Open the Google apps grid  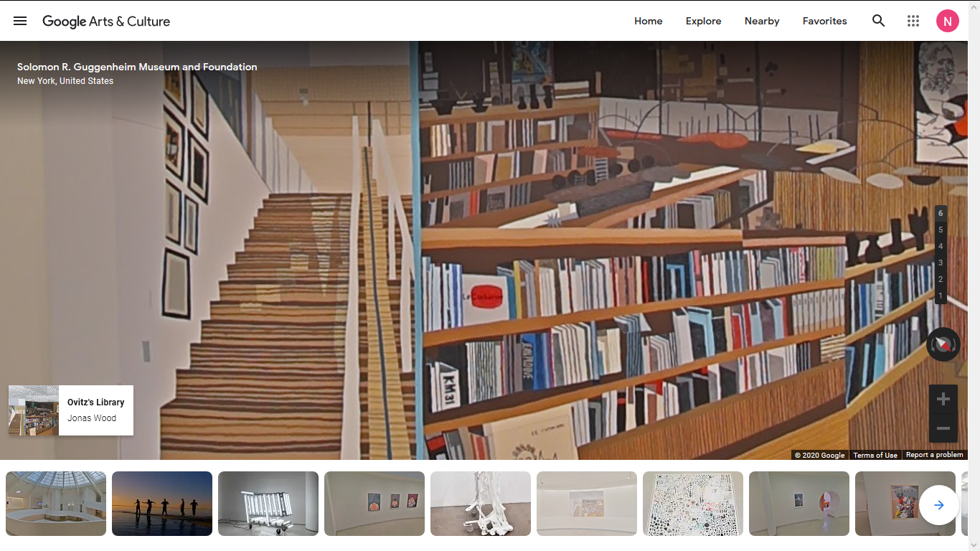click(913, 21)
